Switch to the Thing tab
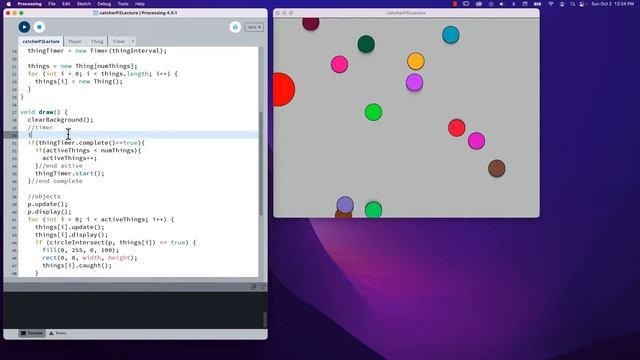The width and height of the screenshot is (640, 360). click(x=97, y=42)
